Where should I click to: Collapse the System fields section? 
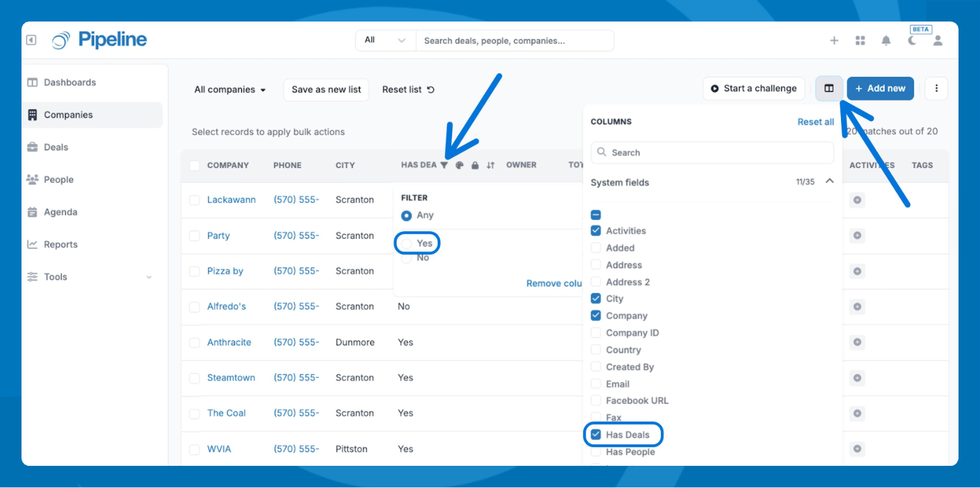tap(830, 181)
